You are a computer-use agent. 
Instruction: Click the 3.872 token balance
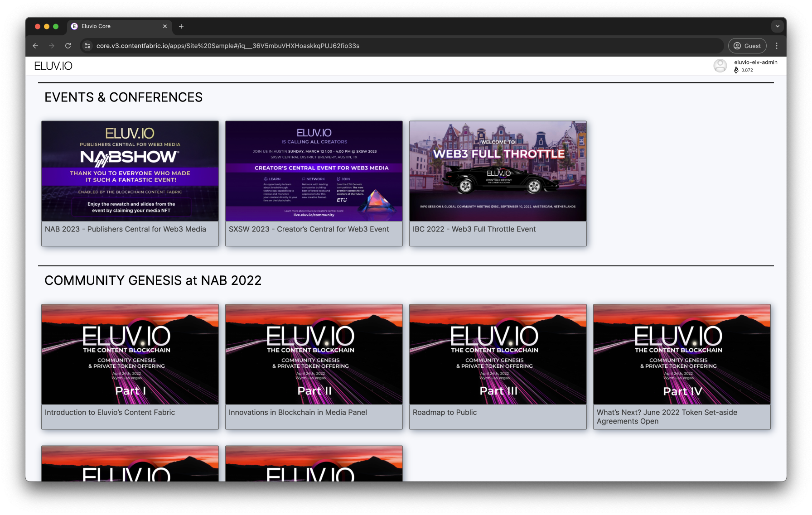coord(747,70)
